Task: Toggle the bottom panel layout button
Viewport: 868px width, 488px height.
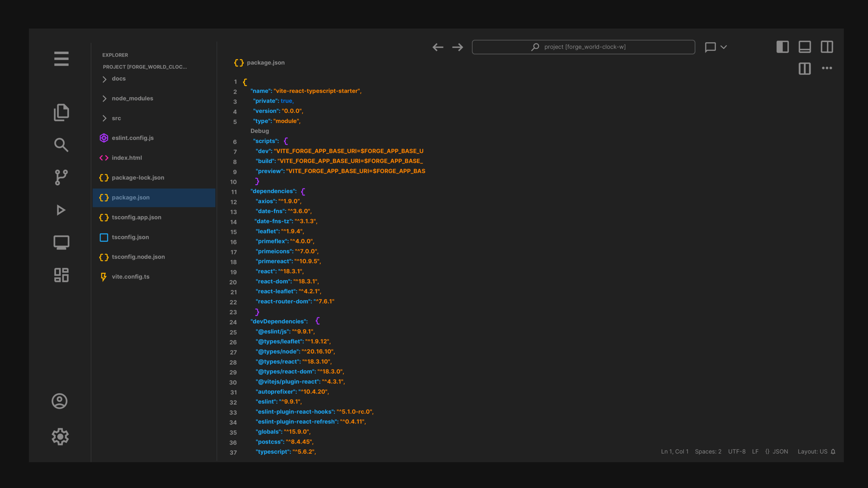Action: pos(805,47)
